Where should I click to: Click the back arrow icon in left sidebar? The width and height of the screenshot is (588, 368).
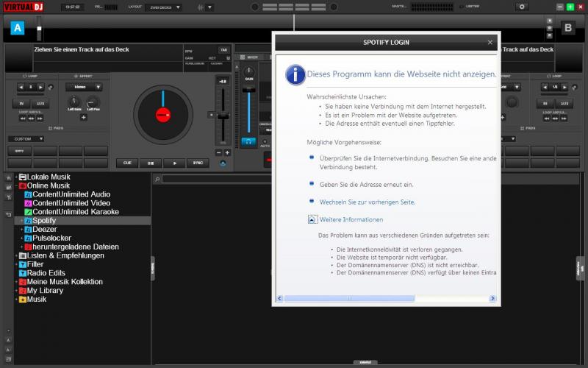tap(8, 214)
